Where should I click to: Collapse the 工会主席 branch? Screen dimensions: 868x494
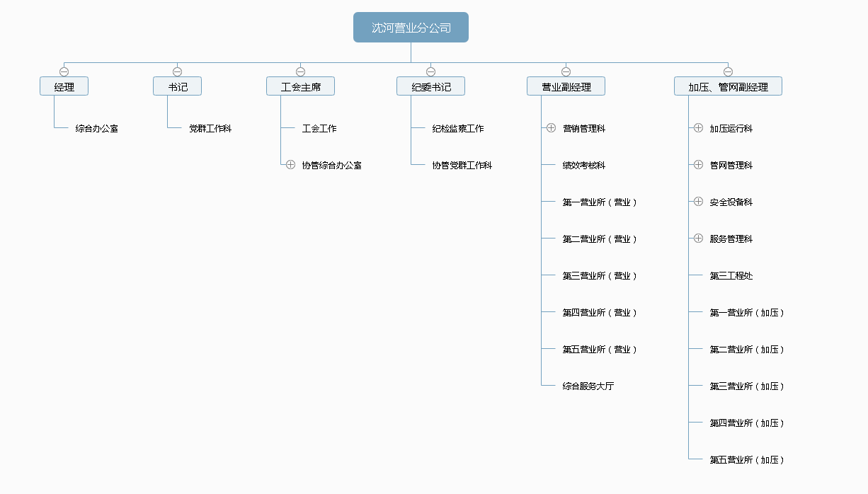(x=300, y=71)
